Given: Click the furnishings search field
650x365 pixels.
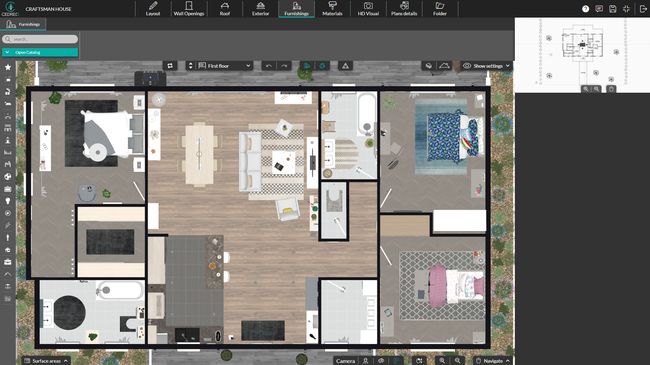Looking at the screenshot, I should (x=40, y=39).
